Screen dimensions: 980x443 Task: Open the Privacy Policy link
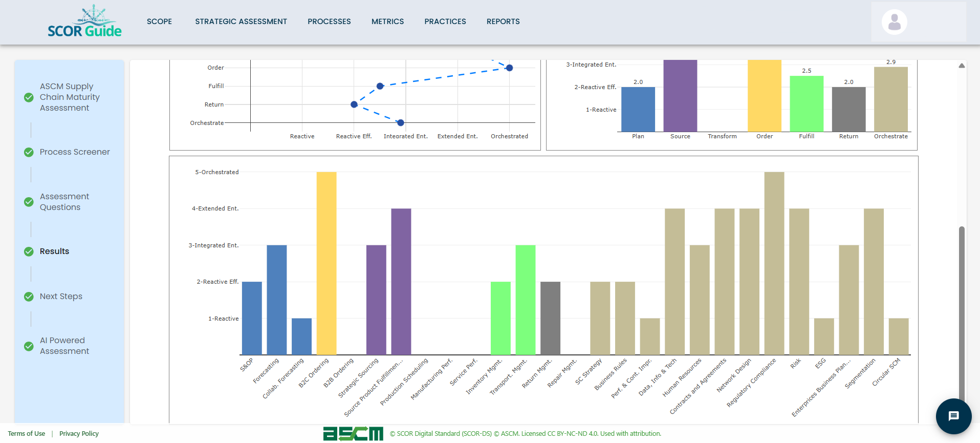tap(79, 434)
